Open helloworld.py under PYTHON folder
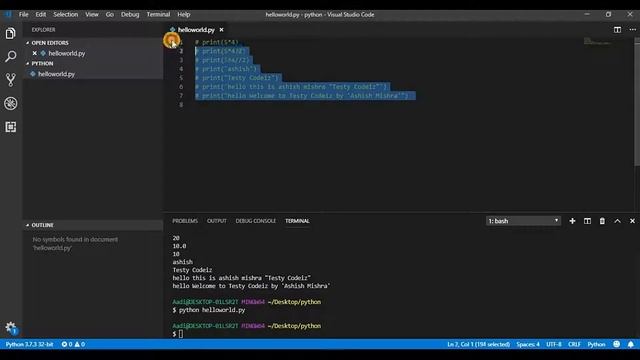This screenshot has width=640, height=360. click(x=56, y=74)
